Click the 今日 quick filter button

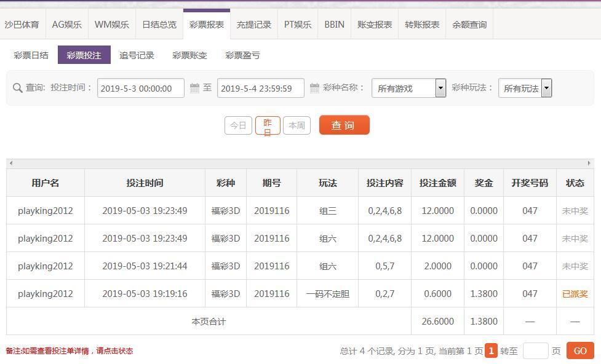click(x=238, y=125)
